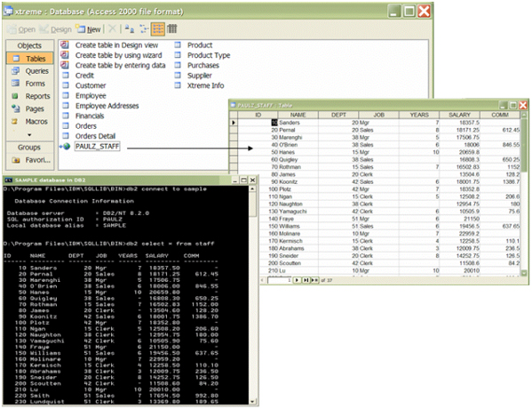Image resolution: width=532 pixels, height=409 pixels.
Task: Expand more objects with the down arrow
Action: tap(29, 135)
